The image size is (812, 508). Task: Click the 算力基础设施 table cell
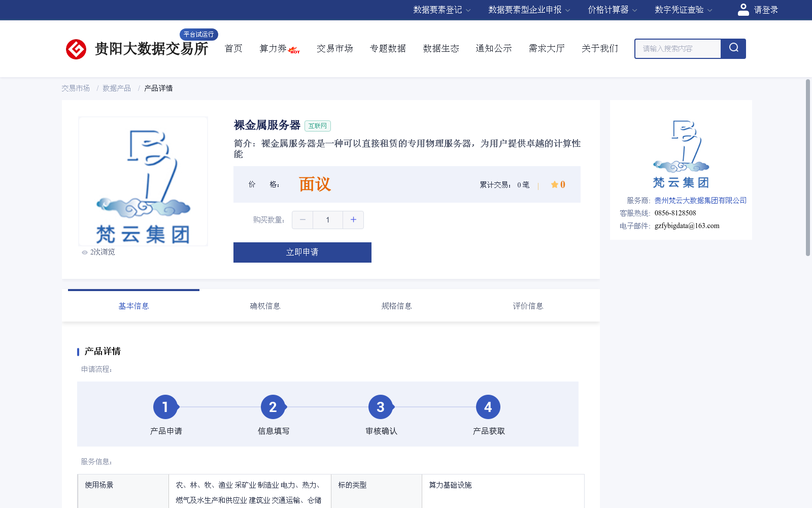(503, 492)
